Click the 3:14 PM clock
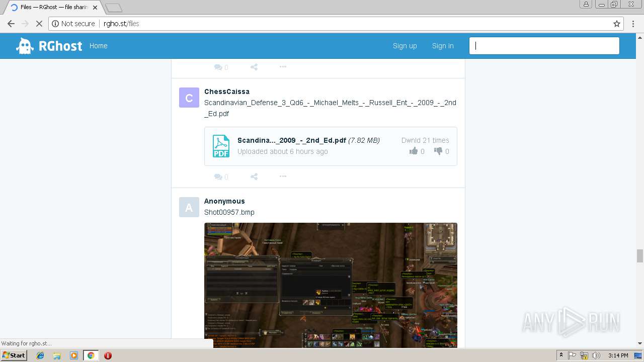 tap(618, 355)
